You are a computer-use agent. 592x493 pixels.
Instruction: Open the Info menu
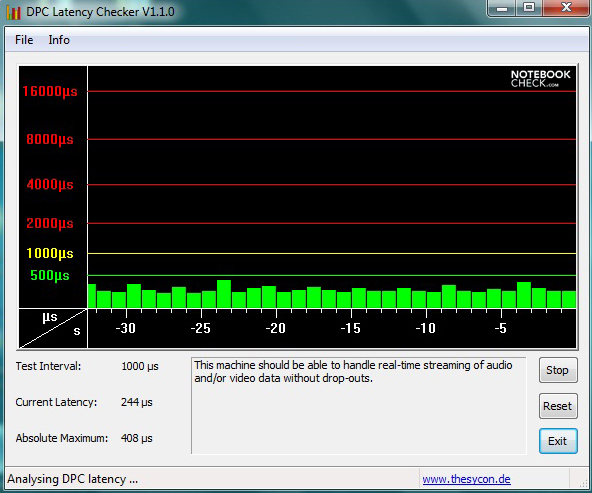(59, 40)
